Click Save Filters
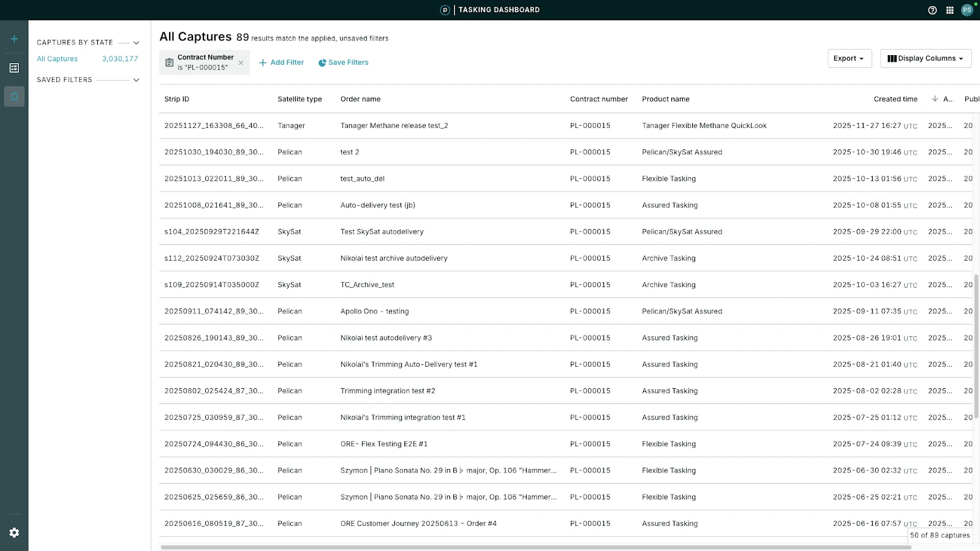This screenshot has width=980, height=551. point(343,62)
